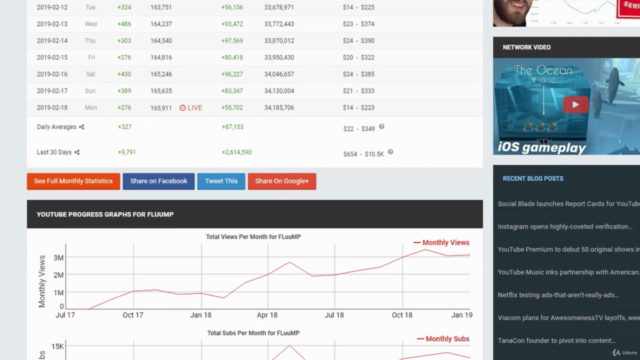The height and width of the screenshot is (360, 640).
Task: Open Social Blade launches Report Cards blog post
Action: pyautogui.click(x=569, y=204)
